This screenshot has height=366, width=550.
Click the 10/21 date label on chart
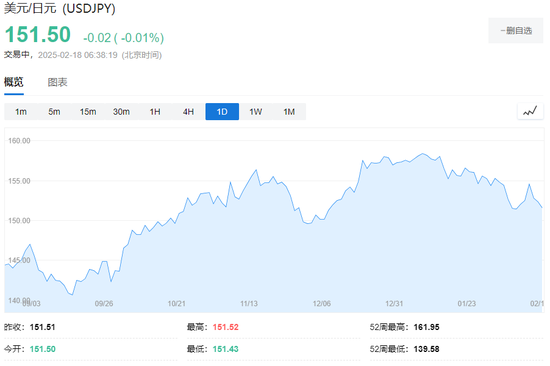[176, 304]
